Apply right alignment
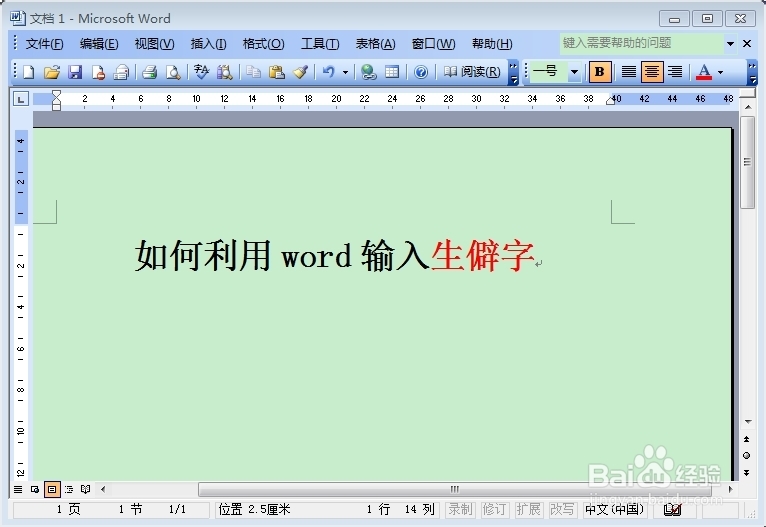This screenshot has height=527, width=766. pyautogui.click(x=675, y=72)
